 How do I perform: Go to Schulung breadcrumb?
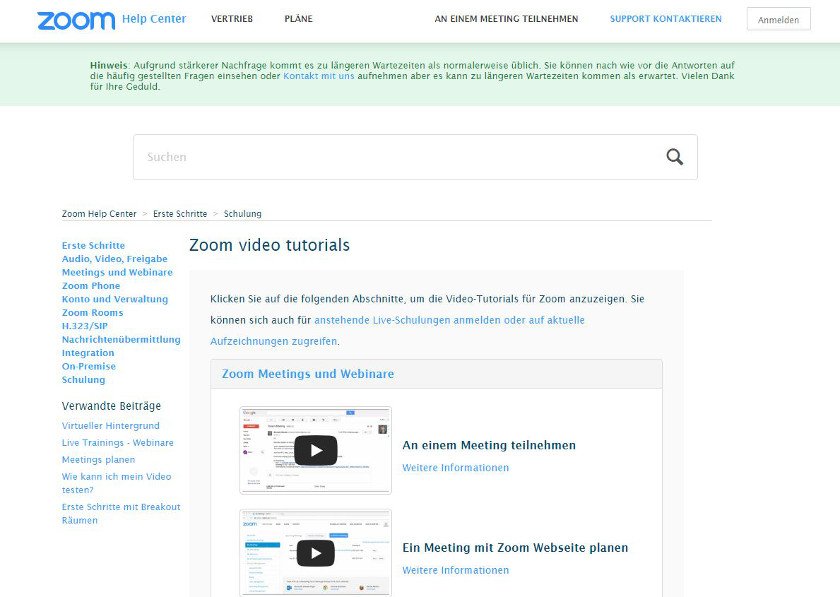click(x=243, y=214)
